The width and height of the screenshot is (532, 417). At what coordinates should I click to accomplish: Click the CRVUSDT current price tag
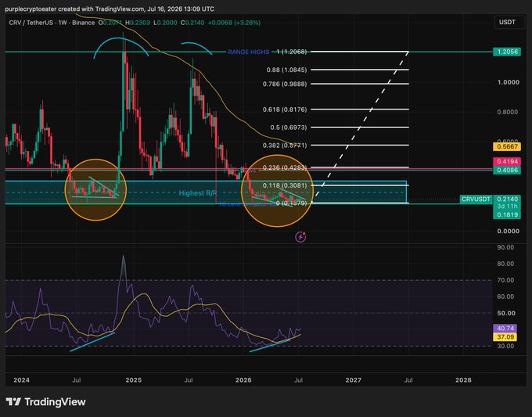click(x=476, y=200)
